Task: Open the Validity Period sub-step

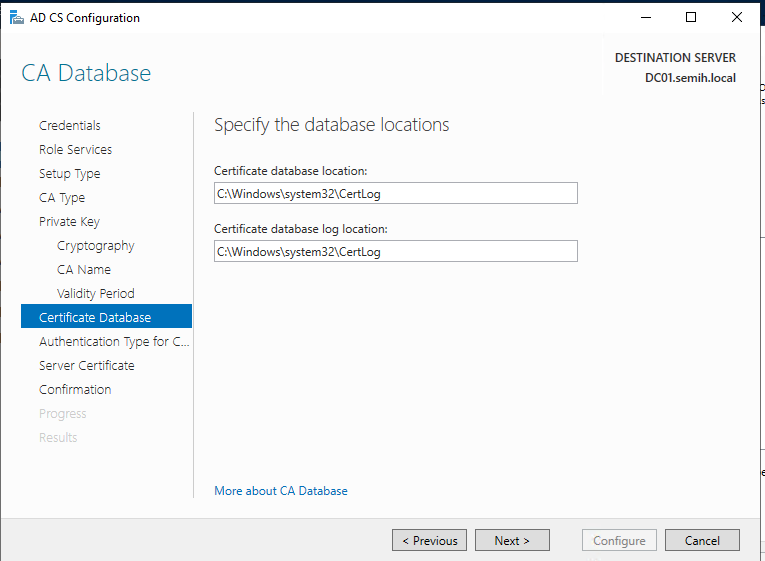Action: pyautogui.click(x=96, y=293)
